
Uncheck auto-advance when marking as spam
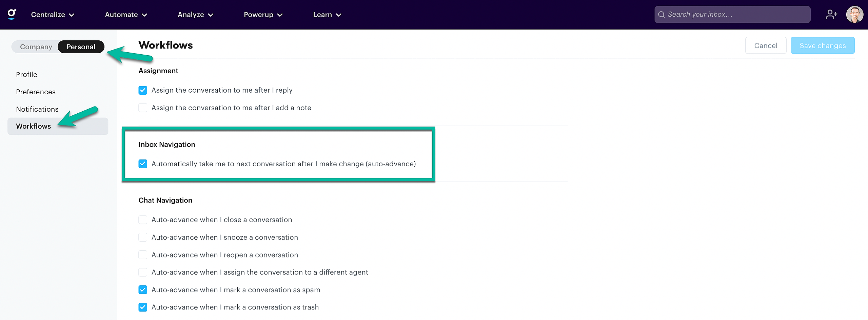tap(143, 290)
